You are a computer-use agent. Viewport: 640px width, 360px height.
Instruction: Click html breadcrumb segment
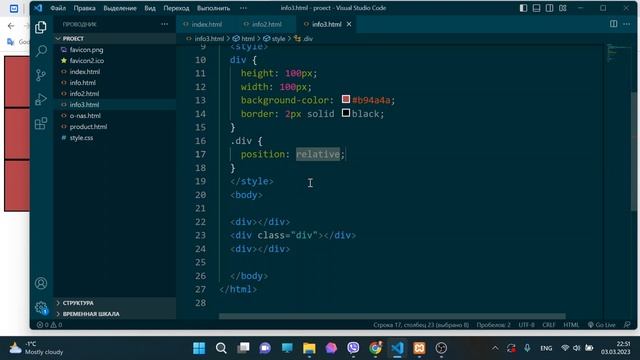(247, 39)
